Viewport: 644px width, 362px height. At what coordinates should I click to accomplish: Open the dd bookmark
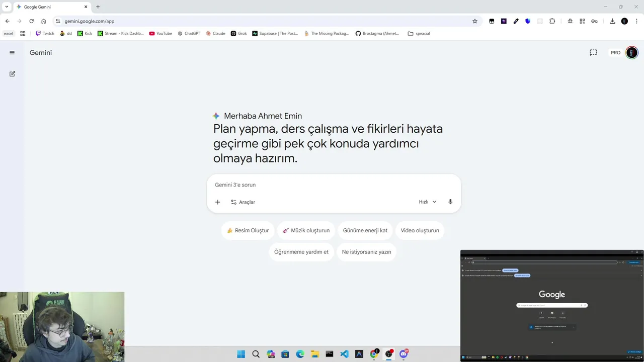pos(66,34)
